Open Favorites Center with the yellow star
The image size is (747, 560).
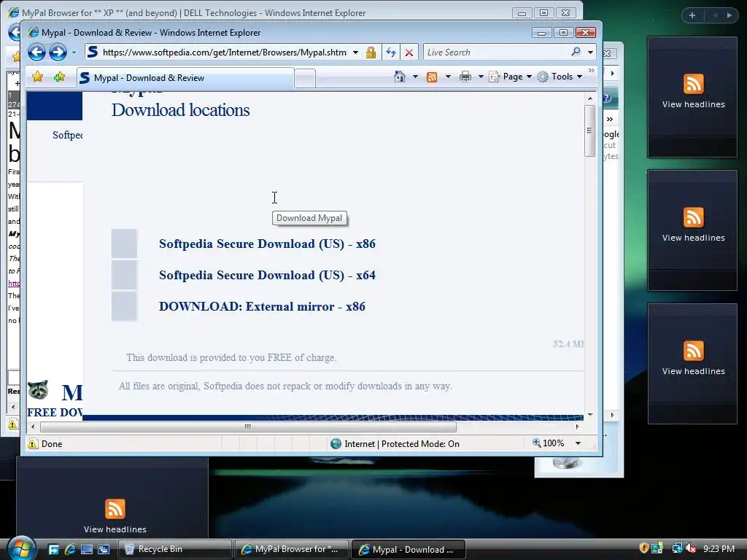point(38,77)
